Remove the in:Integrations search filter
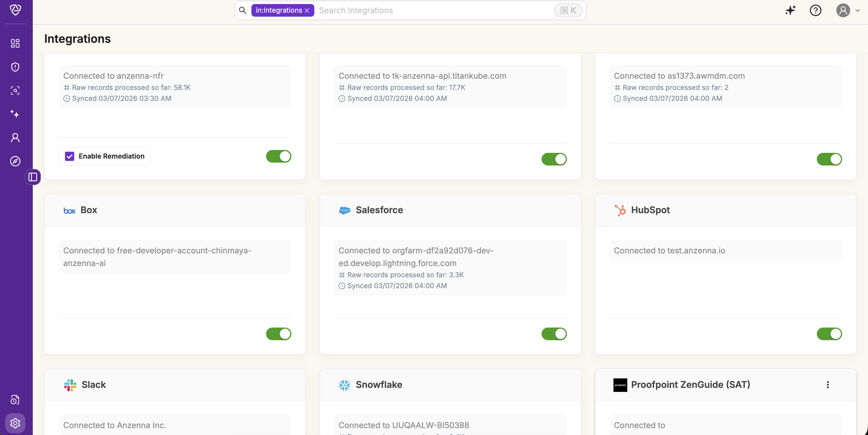The image size is (868, 435). [x=307, y=11]
